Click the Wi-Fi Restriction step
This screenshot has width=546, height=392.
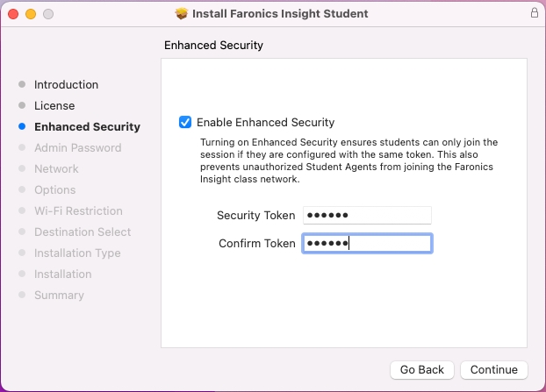[x=78, y=211]
